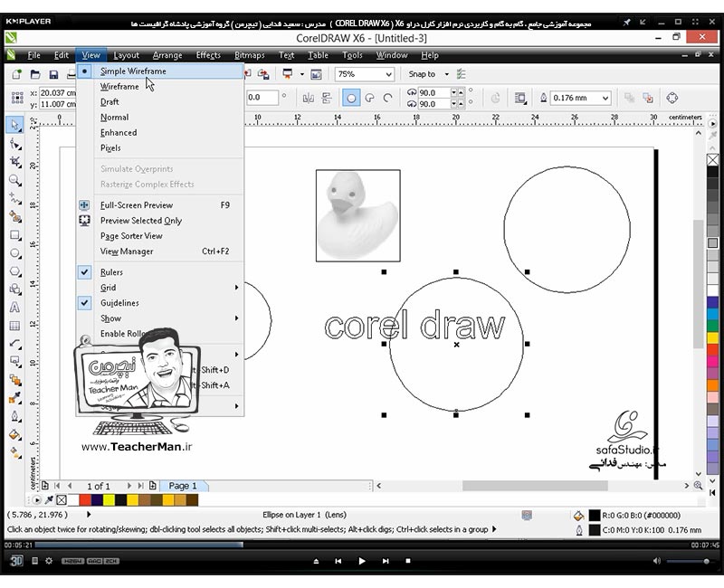Select Simple Wireframe view mode
The height and width of the screenshot is (588, 724).
[x=160, y=71]
